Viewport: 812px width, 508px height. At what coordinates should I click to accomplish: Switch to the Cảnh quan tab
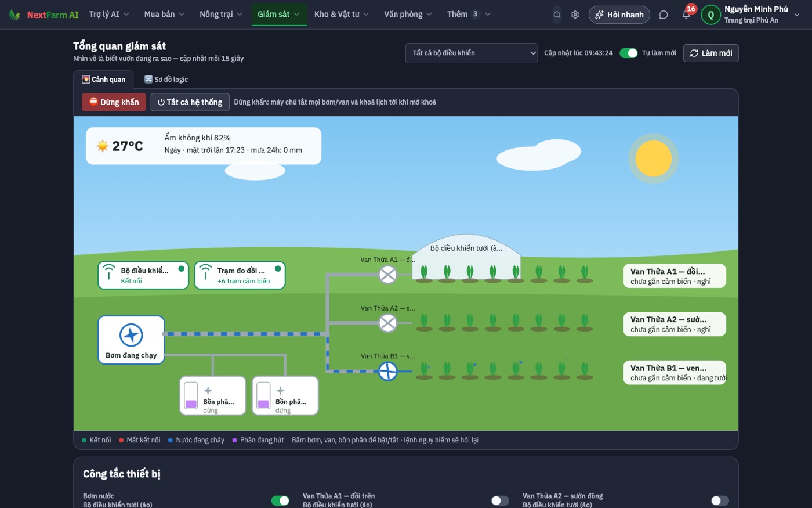coord(103,79)
